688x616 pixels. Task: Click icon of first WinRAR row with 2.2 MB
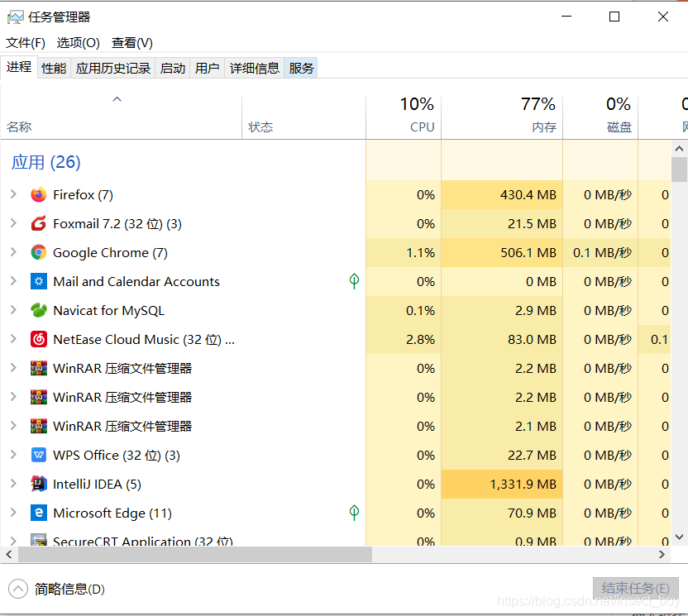pos(39,368)
